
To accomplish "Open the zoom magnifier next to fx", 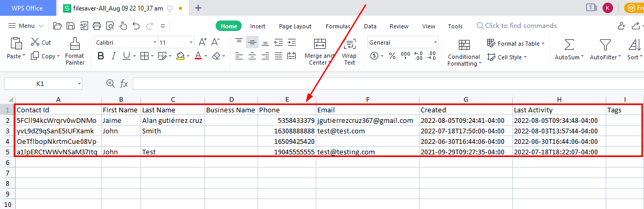I will point(110,83).
